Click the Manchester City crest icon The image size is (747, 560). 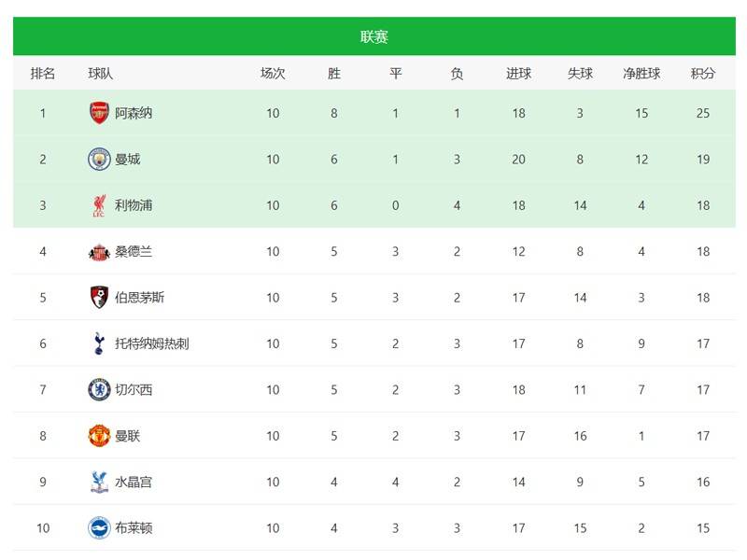pos(99,160)
